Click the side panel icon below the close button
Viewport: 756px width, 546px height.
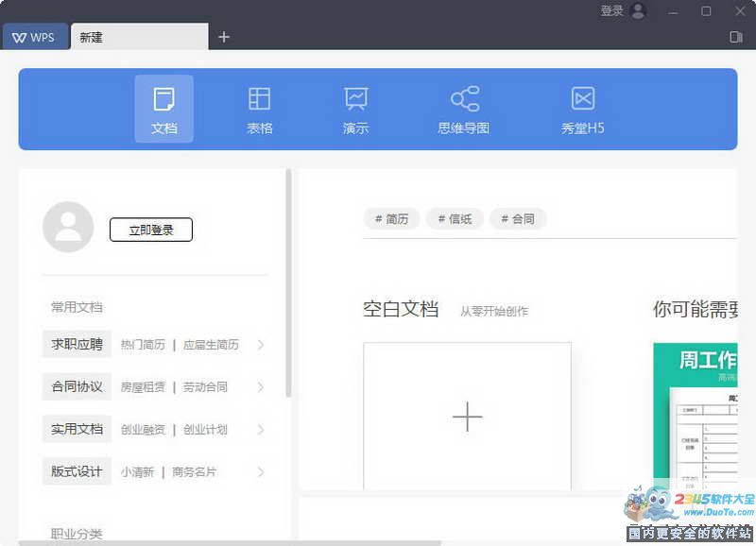click(734, 37)
